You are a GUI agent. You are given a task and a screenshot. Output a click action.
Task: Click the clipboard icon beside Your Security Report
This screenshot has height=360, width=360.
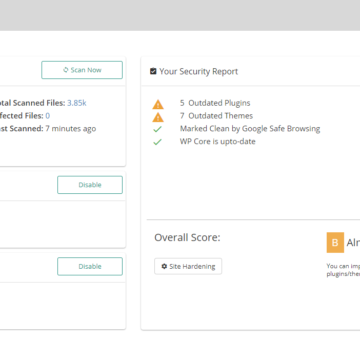(153, 71)
